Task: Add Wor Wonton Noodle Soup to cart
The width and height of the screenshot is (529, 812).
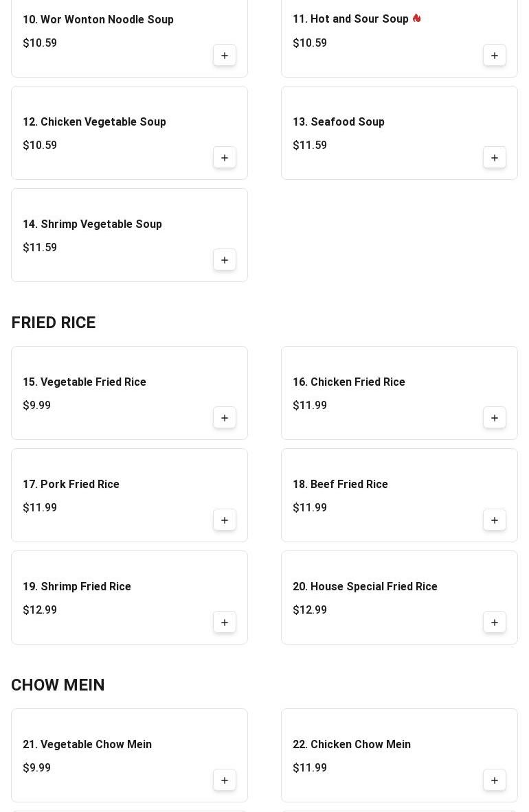Action: pos(225,56)
